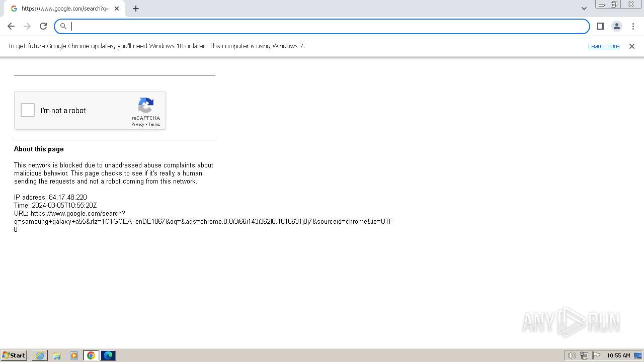Click the IP address 84.17.48.220 text
This screenshot has height=362, width=644.
point(50,197)
